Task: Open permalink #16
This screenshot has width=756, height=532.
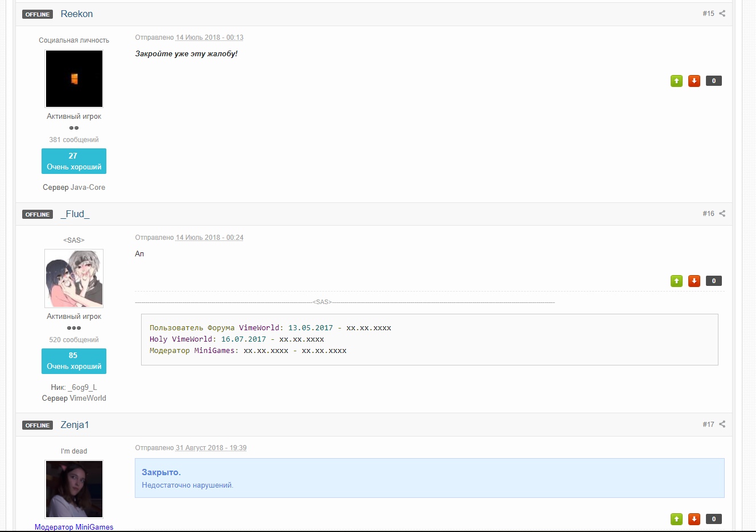Action: pyautogui.click(x=708, y=214)
